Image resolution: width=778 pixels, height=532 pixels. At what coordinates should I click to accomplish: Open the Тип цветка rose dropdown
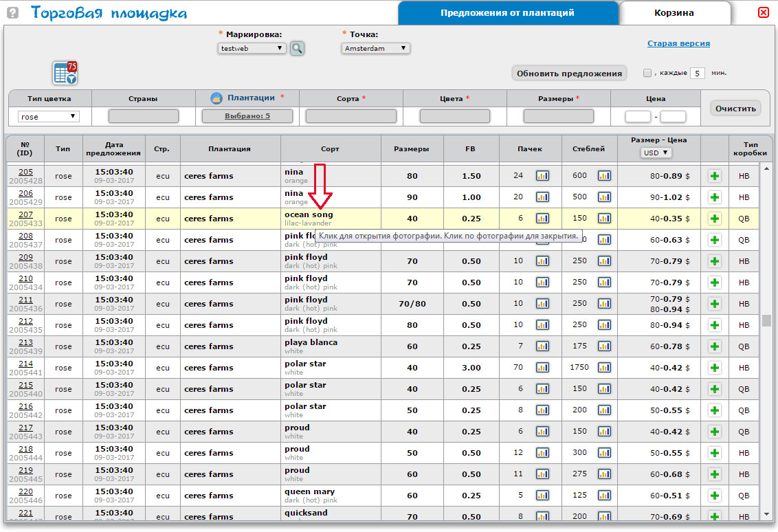(x=49, y=117)
